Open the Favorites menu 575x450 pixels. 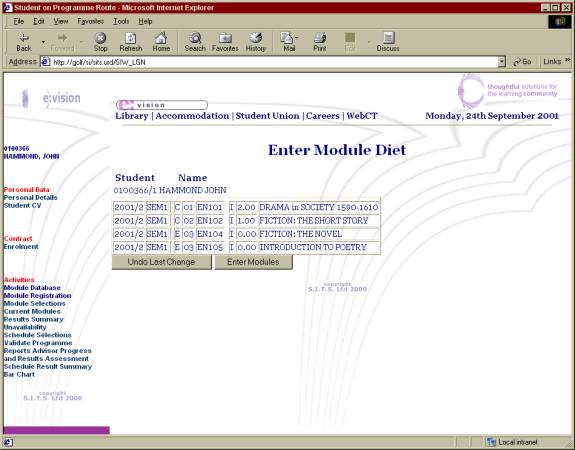pos(91,21)
